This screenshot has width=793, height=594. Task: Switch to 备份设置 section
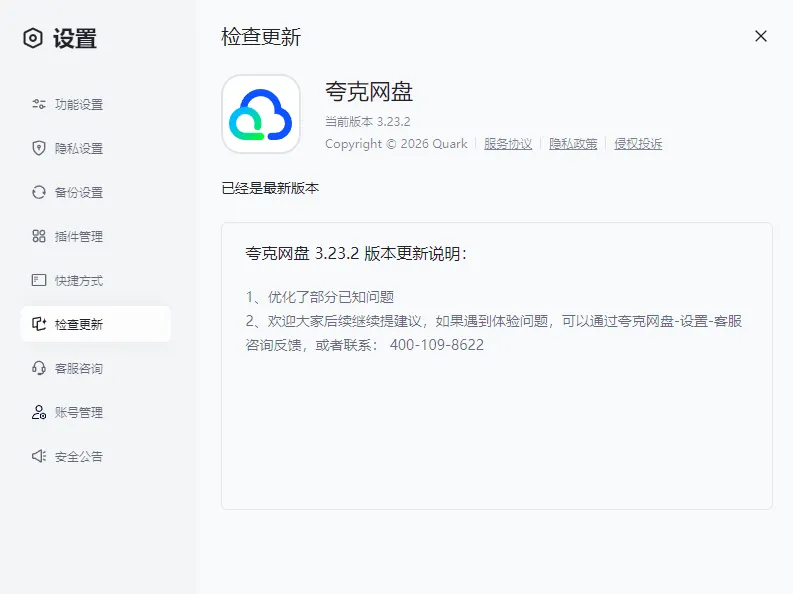(96, 192)
